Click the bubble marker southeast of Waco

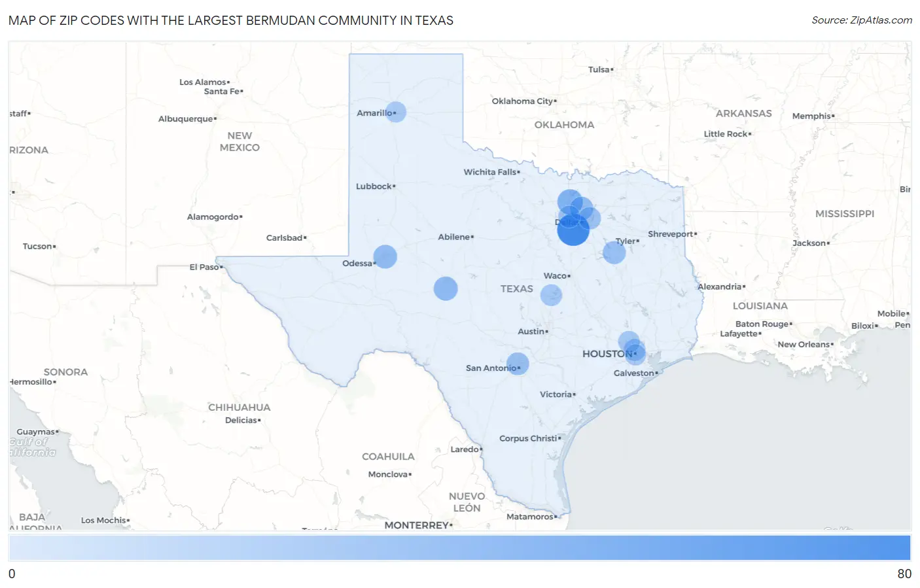551,295
